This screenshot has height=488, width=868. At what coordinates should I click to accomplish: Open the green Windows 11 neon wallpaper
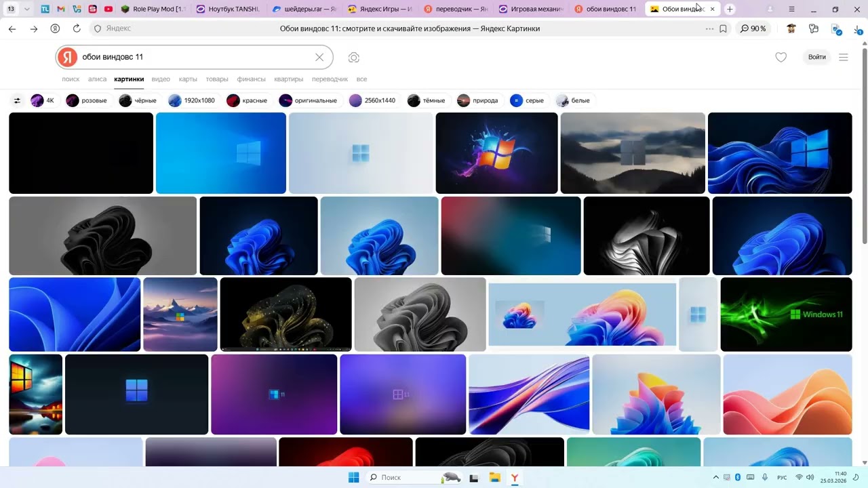point(786,314)
